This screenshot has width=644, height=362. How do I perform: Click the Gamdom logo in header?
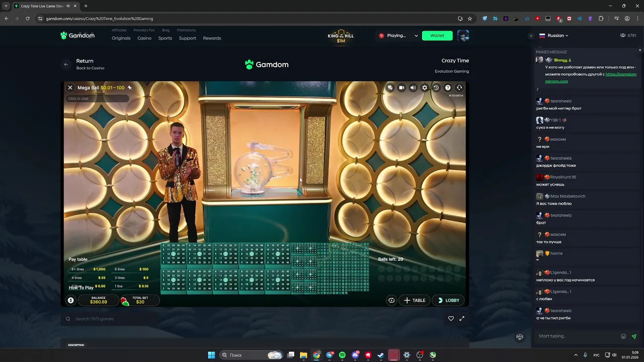point(77,36)
